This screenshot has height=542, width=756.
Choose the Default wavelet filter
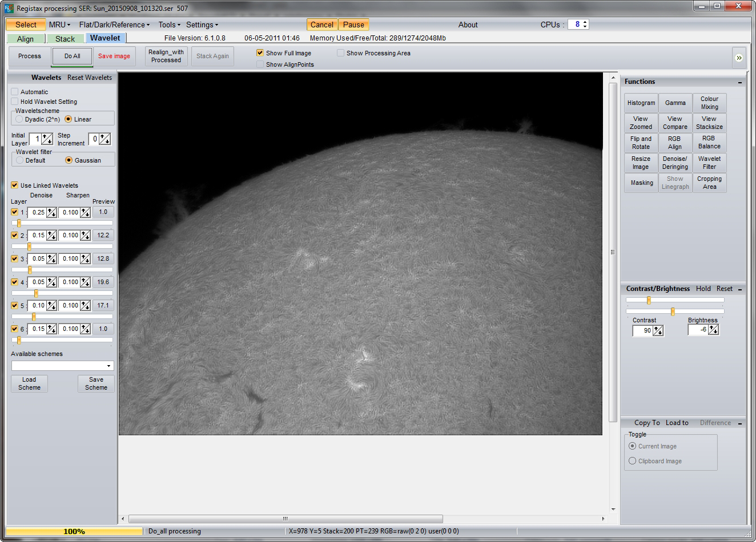click(20, 160)
